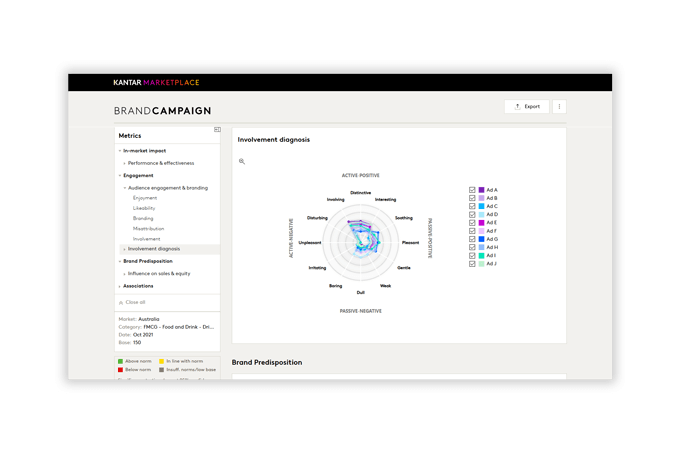
Task: Toggle the Ad E series checkbox
Action: pos(472,223)
